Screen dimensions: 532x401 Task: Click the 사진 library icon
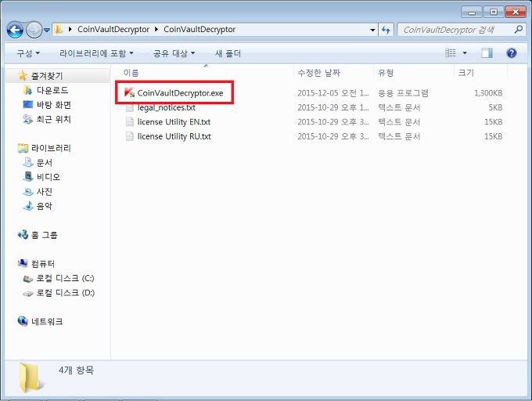click(28, 192)
